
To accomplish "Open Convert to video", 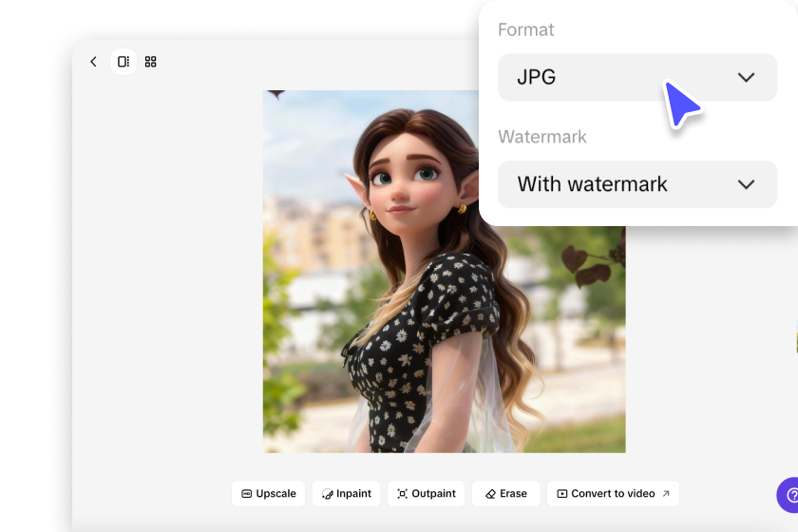I will [613, 494].
